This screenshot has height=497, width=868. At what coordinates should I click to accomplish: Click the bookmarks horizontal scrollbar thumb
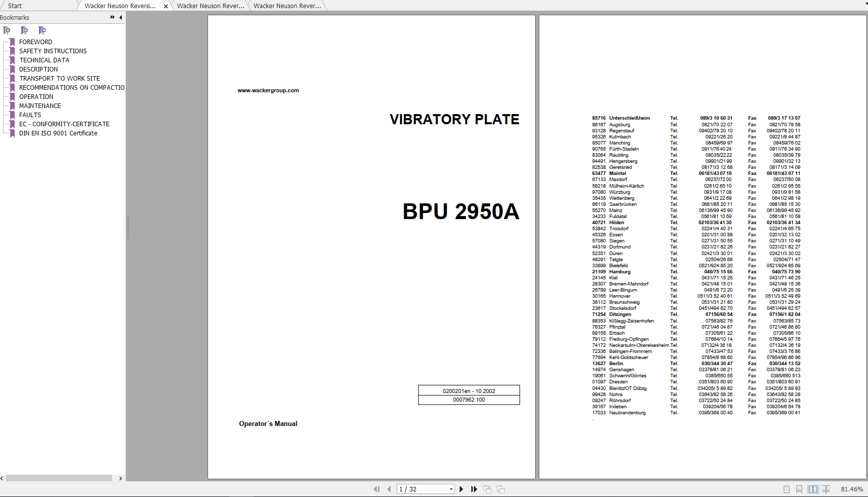tap(59, 478)
